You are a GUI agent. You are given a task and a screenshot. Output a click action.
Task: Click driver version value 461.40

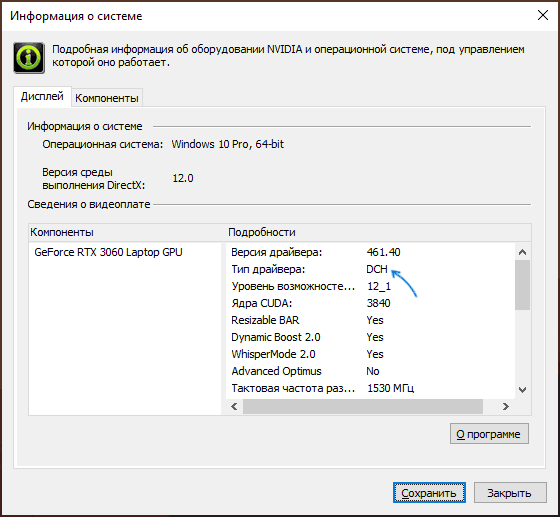point(383,252)
